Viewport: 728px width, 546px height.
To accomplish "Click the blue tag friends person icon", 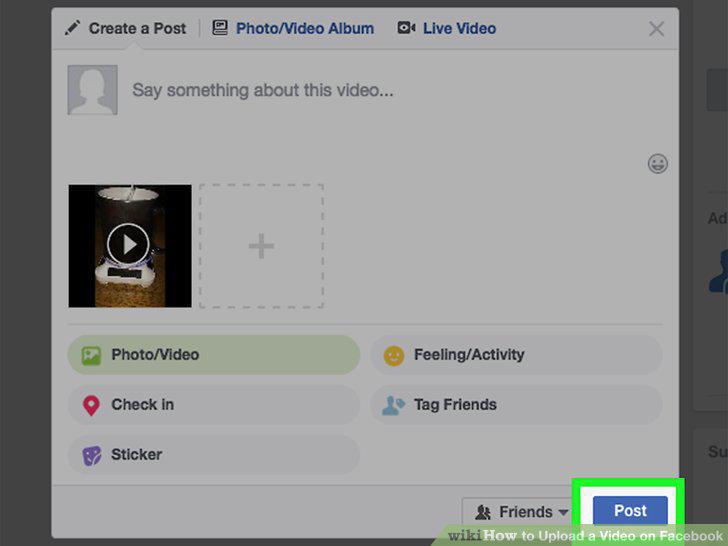I will [x=393, y=405].
